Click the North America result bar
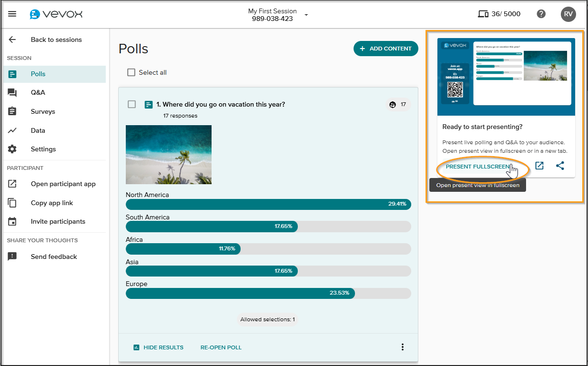The height and width of the screenshot is (366, 588). (268, 204)
